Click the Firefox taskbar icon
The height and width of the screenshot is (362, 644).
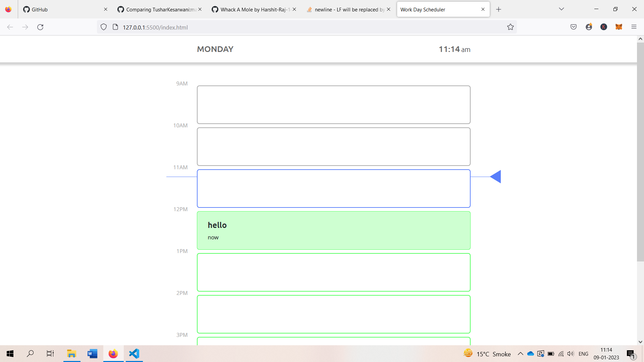pos(113,354)
